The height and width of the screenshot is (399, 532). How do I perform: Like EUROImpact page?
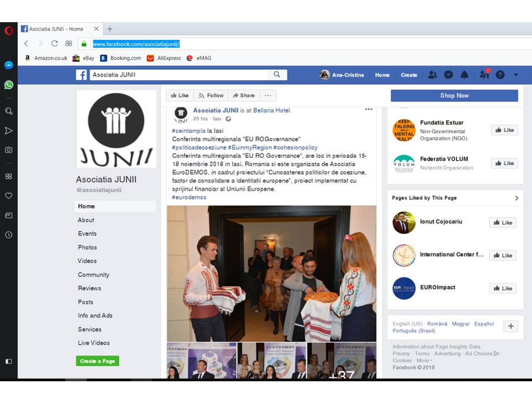click(x=503, y=288)
